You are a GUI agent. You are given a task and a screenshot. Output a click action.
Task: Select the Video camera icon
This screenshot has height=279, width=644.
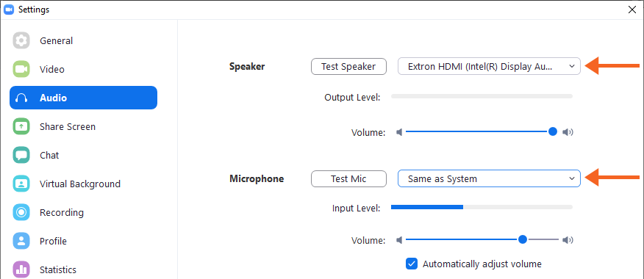pos(21,69)
